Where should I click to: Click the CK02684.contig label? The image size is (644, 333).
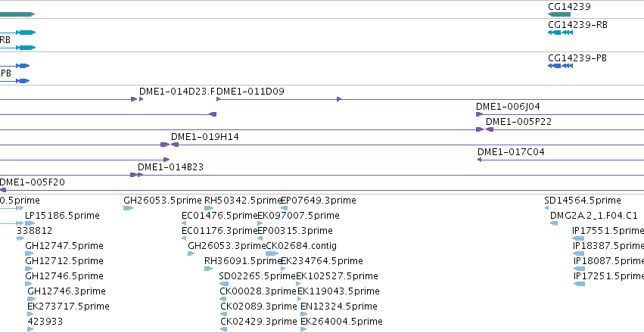(x=301, y=246)
